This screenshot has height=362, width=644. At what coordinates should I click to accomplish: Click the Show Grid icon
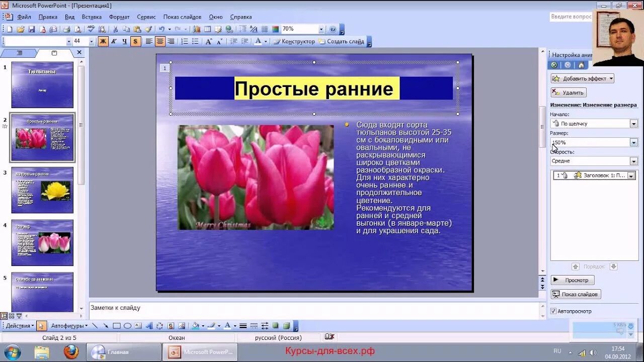coord(265,29)
